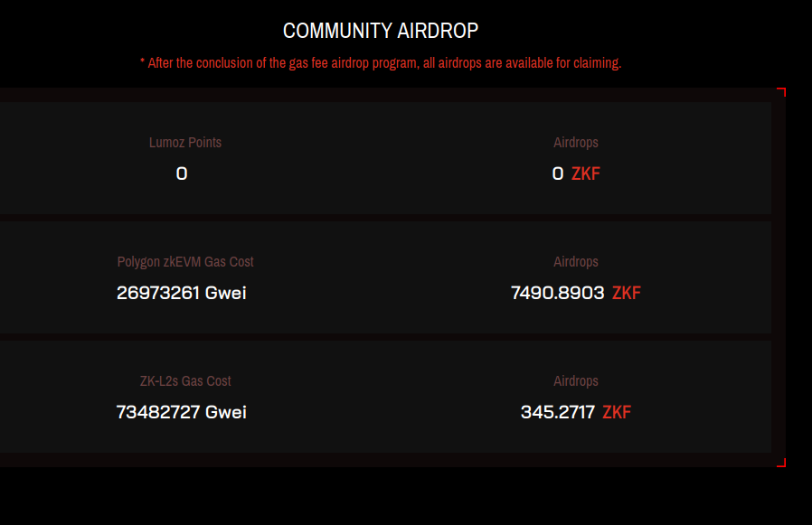Click the ZKF token label beside 345.2717
The image size is (812, 525).
pos(617,412)
